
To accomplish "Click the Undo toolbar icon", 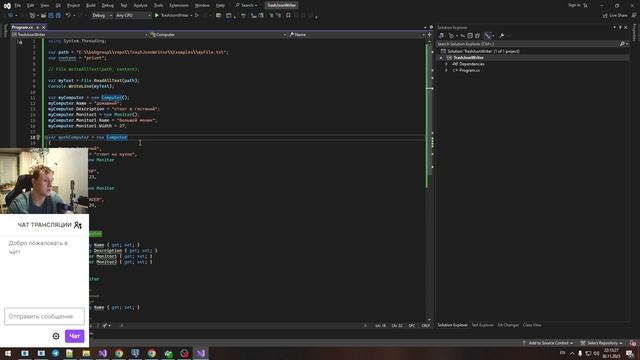I will 68,15.
